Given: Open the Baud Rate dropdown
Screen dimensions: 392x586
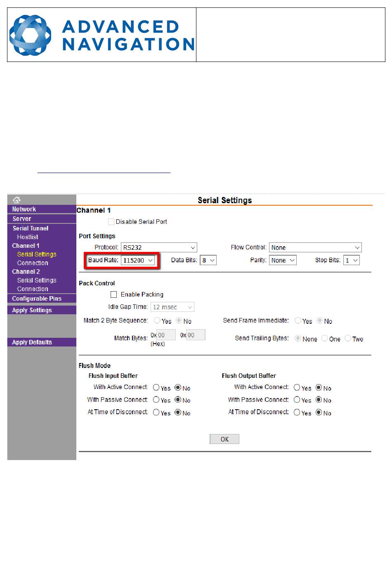Looking at the screenshot, I should point(138,261).
